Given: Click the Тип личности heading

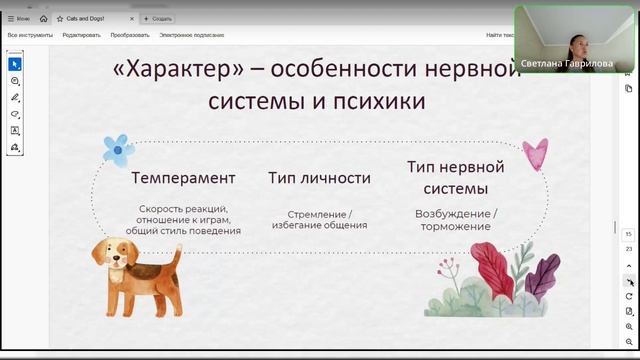Looking at the screenshot, I should pos(320,178).
